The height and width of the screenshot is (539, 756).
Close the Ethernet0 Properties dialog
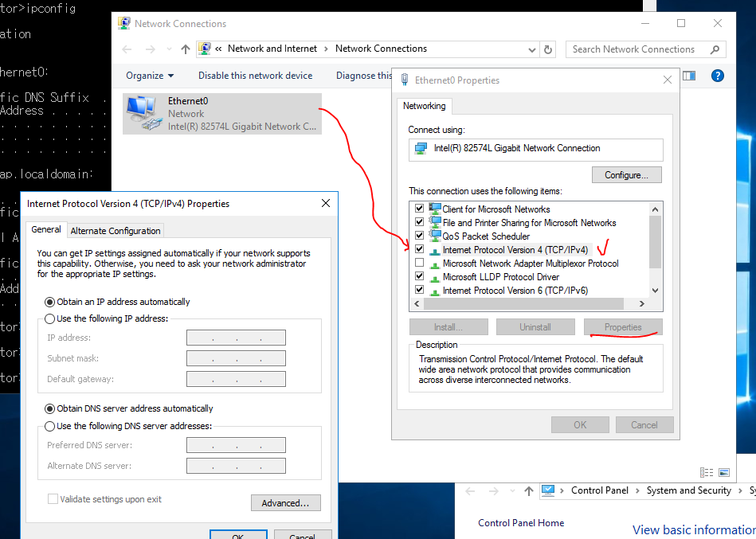[668, 80]
